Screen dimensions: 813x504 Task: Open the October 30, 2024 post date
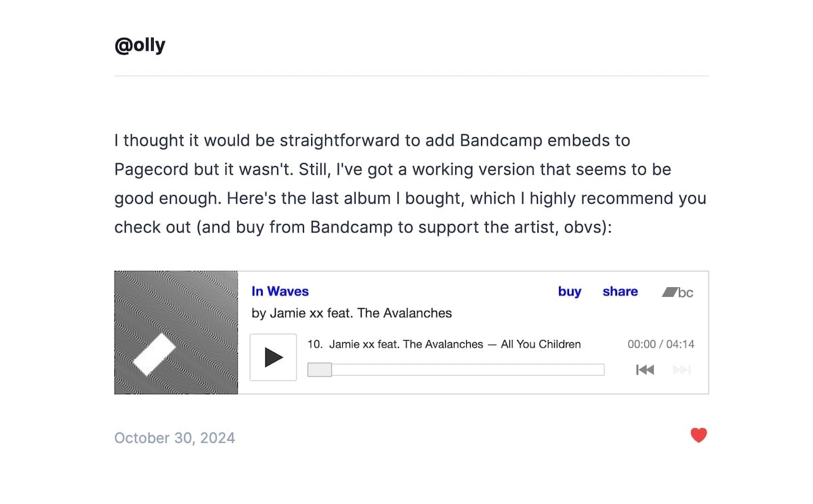[175, 438]
